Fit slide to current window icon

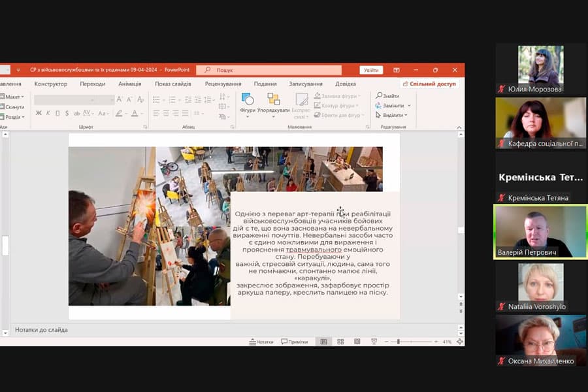tap(460, 342)
